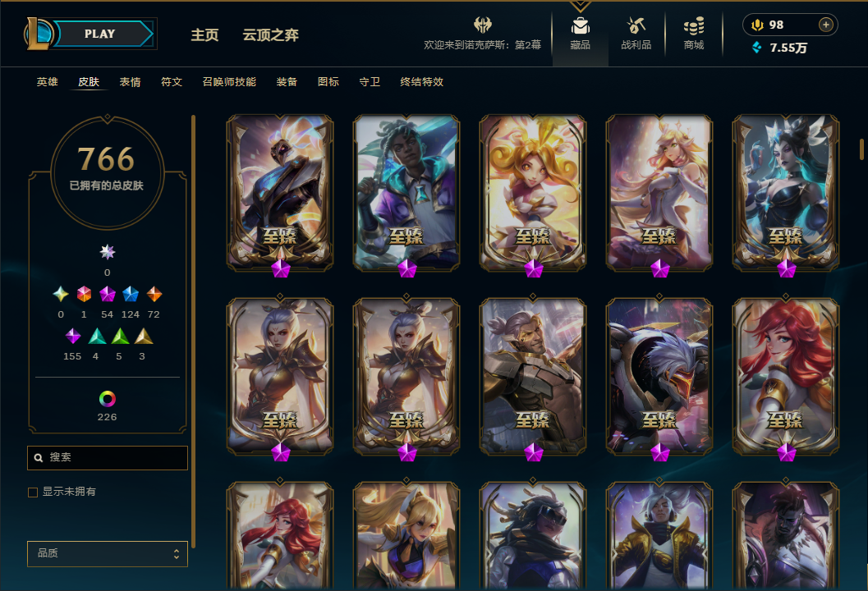The height and width of the screenshot is (591, 868).
Task: Click the rainbow chroma ring icon
Action: [108, 398]
